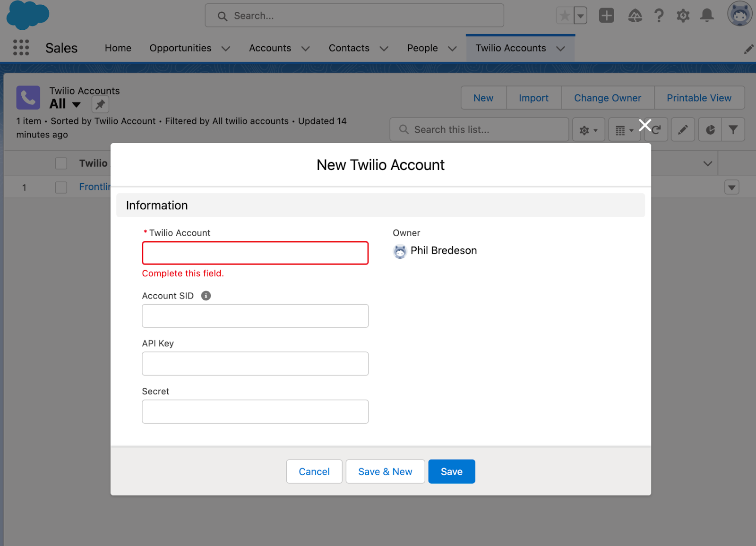Open the filters panel funnel icon
The height and width of the screenshot is (546, 756).
[x=733, y=129]
